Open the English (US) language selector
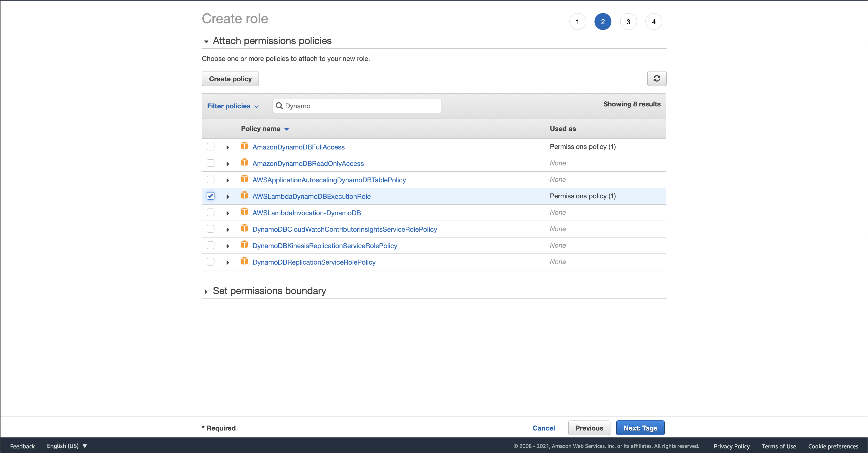 pyautogui.click(x=67, y=446)
